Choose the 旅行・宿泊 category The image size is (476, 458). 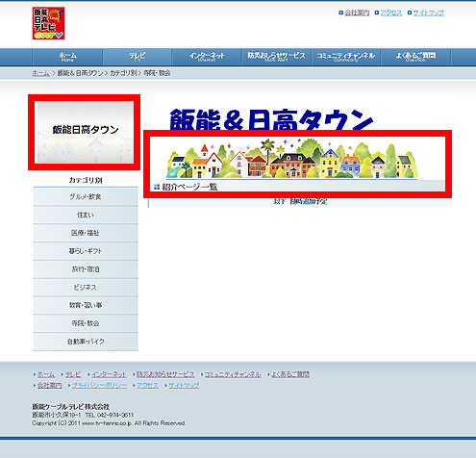tap(86, 269)
